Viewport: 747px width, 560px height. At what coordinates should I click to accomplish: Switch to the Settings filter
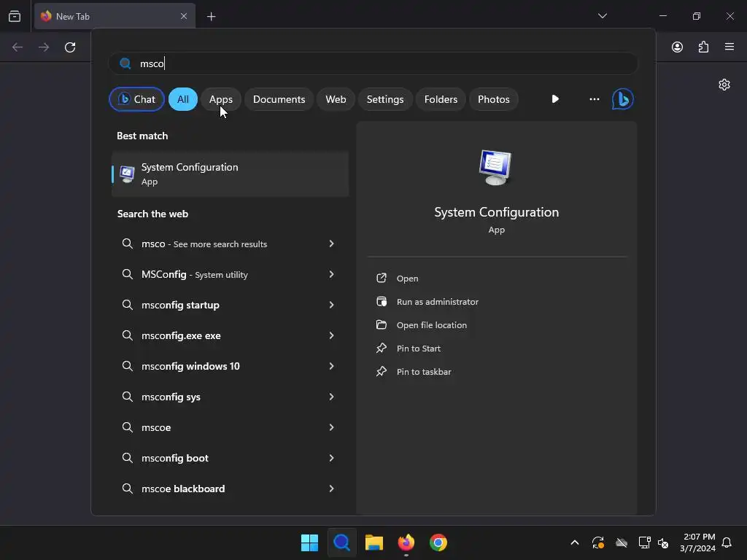click(x=385, y=99)
